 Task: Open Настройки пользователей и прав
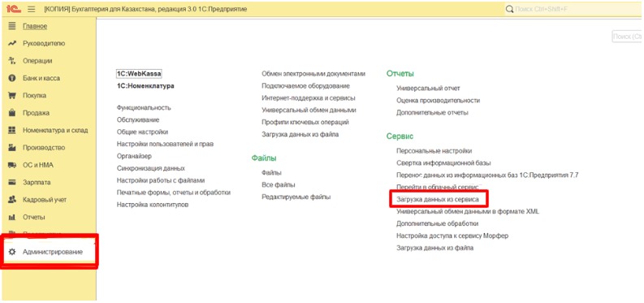click(165, 144)
